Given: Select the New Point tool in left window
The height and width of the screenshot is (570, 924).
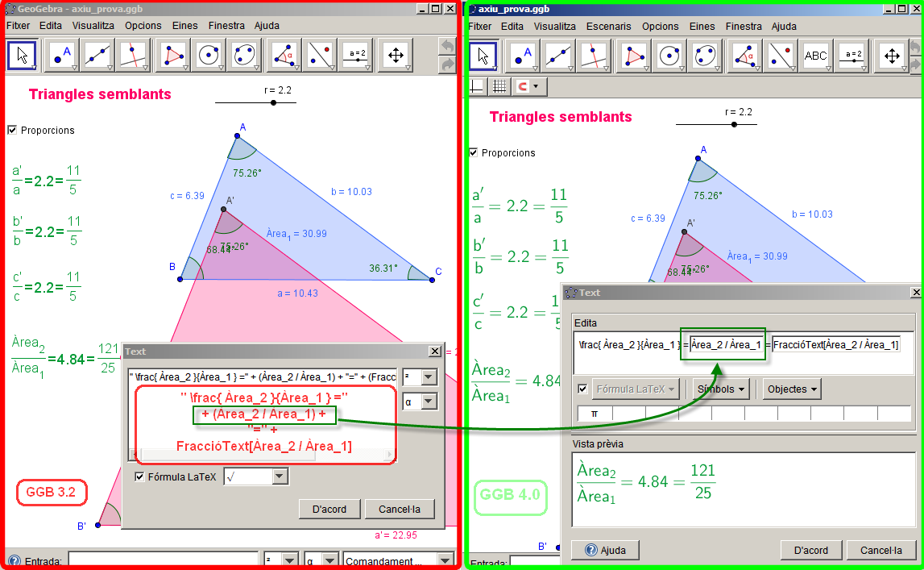Looking at the screenshot, I should pyautogui.click(x=60, y=55).
